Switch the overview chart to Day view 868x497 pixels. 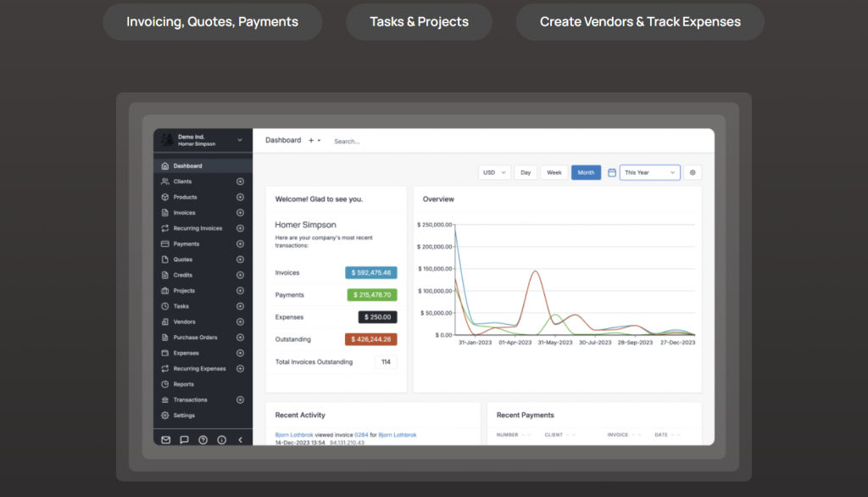click(x=525, y=172)
